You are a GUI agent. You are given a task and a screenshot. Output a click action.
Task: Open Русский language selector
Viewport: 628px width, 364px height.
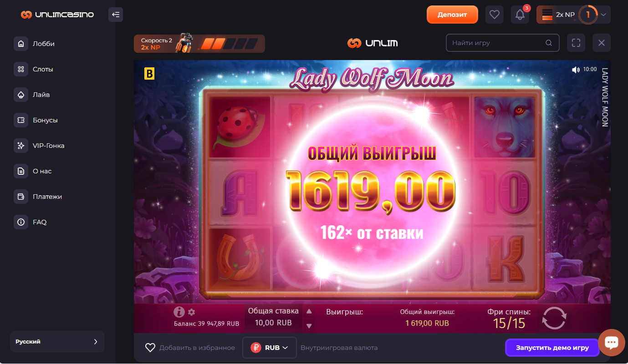click(x=57, y=342)
